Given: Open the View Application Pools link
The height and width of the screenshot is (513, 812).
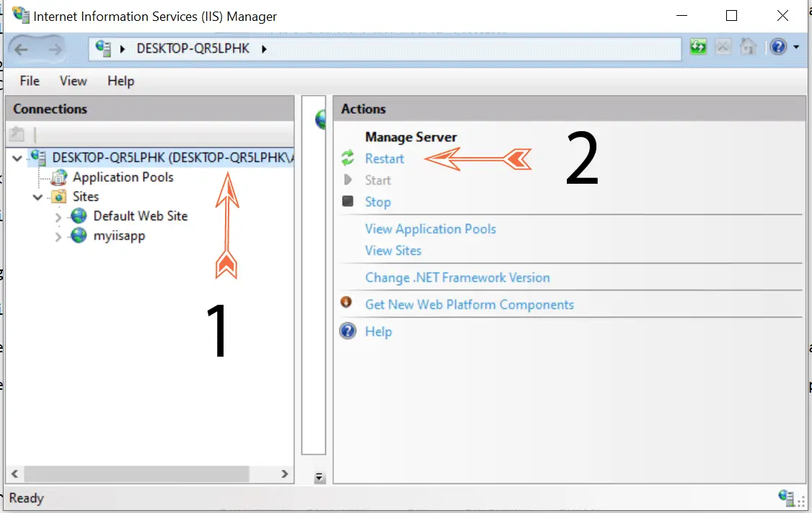Looking at the screenshot, I should coord(431,229).
